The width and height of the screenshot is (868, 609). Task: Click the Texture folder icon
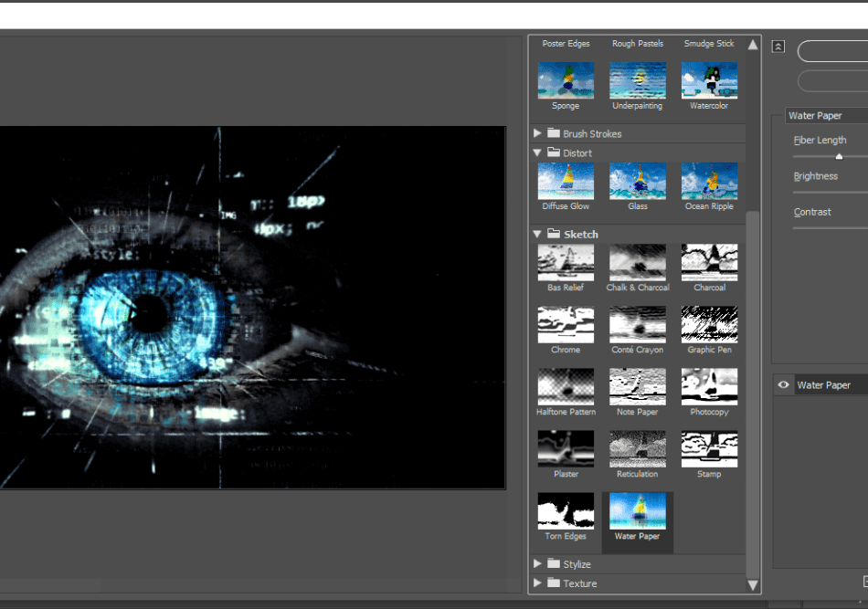pyautogui.click(x=554, y=583)
